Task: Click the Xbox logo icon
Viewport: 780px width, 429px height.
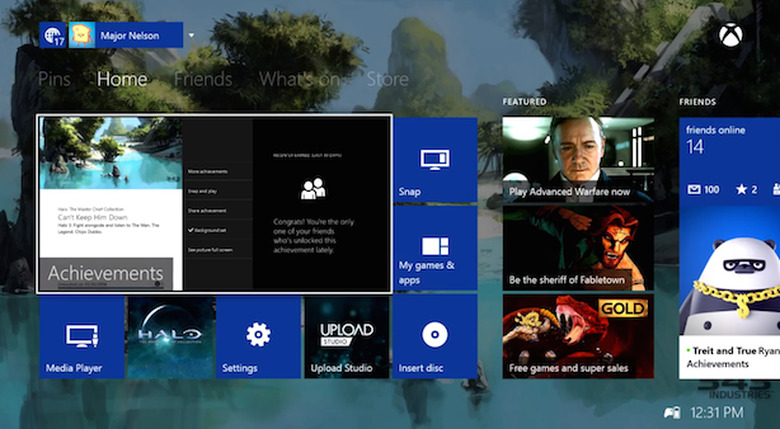Action: [730, 35]
